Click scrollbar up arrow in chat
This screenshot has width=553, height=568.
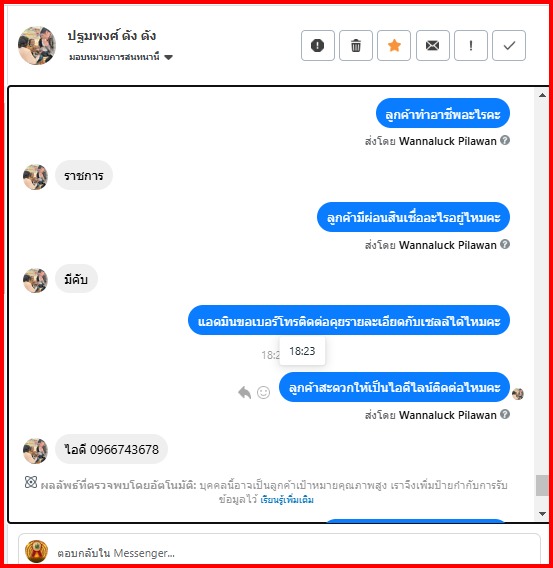click(542, 95)
